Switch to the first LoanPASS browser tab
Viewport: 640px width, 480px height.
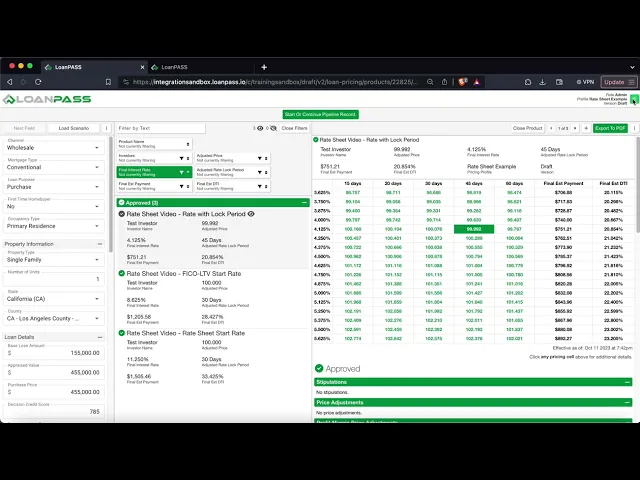click(94, 67)
